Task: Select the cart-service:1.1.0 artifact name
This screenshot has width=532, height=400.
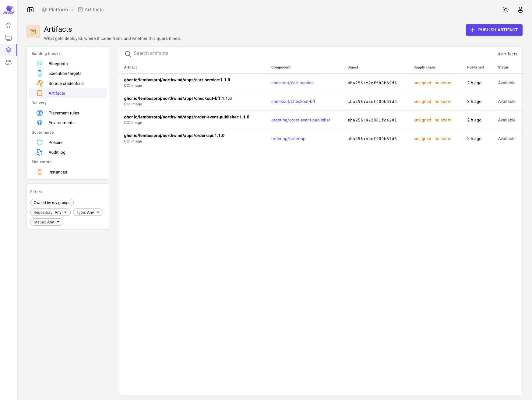Action: (177, 80)
